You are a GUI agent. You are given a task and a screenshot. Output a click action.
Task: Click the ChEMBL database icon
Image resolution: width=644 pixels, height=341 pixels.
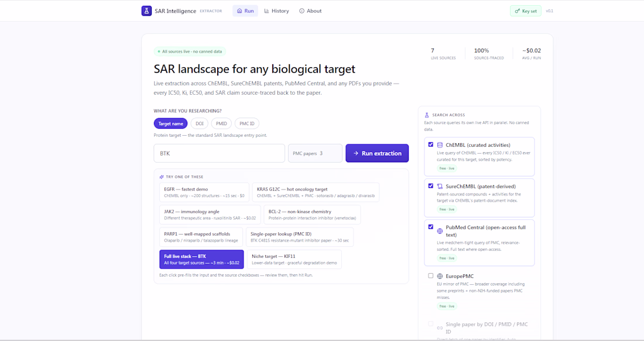click(x=440, y=145)
